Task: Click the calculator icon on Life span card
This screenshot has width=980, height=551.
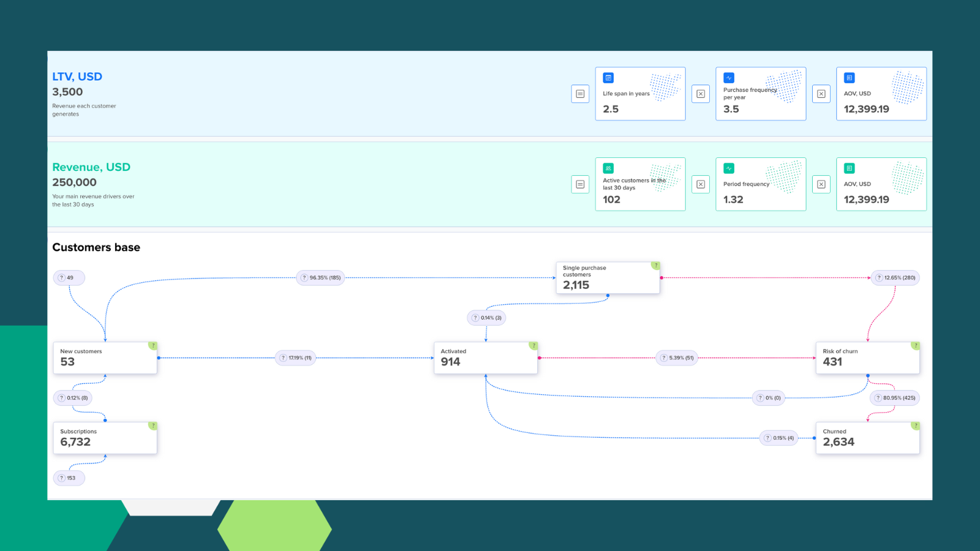Action: point(608,78)
